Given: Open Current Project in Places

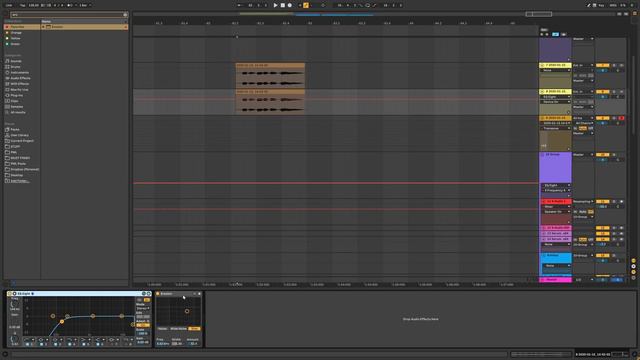Looking at the screenshot, I should [22, 141].
